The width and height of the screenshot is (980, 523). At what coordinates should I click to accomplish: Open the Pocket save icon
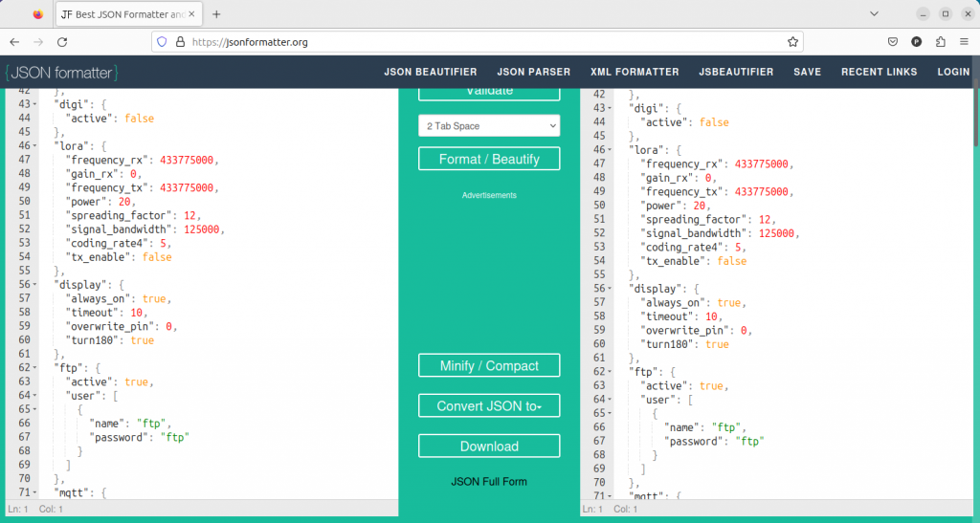tap(893, 42)
